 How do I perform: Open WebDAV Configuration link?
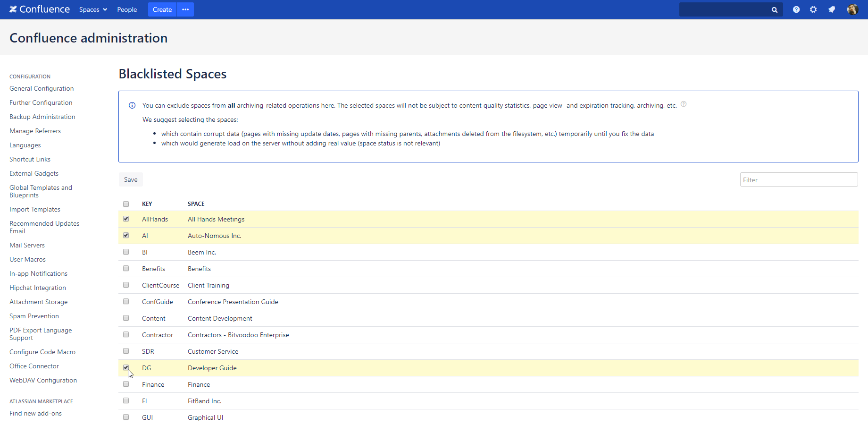pyautogui.click(x=43, y=380)
